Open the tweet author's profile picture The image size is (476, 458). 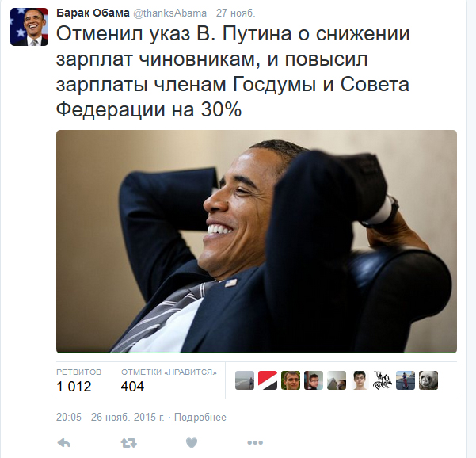coord(29,27)
